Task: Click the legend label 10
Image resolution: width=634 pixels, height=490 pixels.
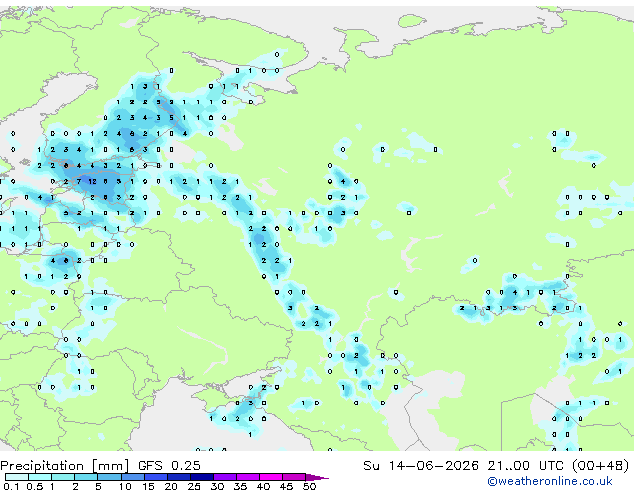Action: click(125, 486)
